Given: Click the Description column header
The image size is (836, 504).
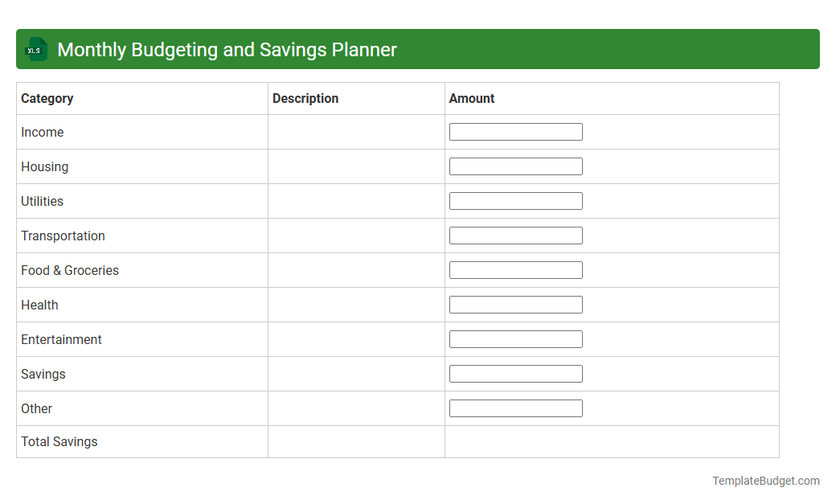Looking at the screenshot, I should (x=305, y=98).
